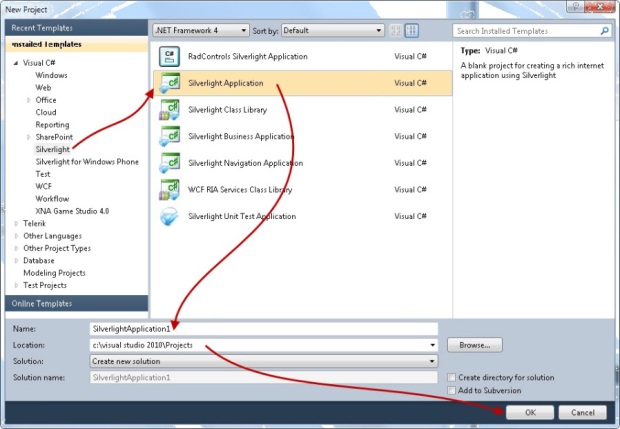The image size is (620, 429).
Task: Click the Silverlight Class Library icon
Action: [x=169, y=110]
